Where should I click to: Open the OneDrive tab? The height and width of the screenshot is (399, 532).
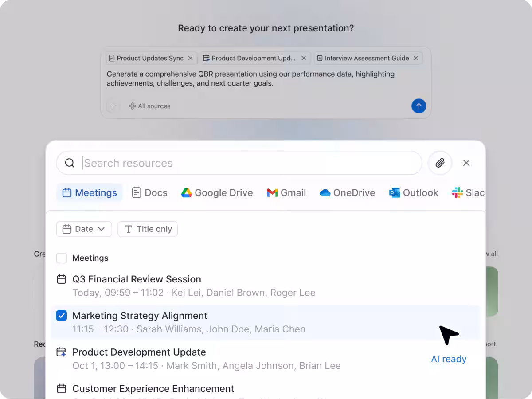348,192
